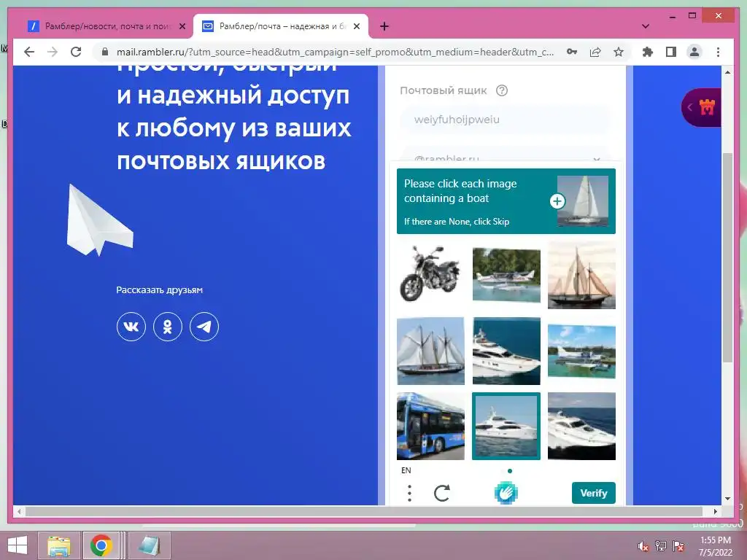Click the browser forward arrow
Image resolution: width=747 pixels, height=560 pixels.
point(53,52)
